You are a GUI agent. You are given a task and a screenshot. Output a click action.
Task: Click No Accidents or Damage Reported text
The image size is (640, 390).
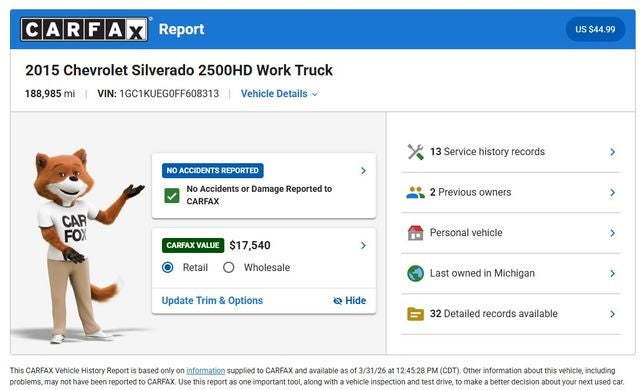(x=259, y=195)
